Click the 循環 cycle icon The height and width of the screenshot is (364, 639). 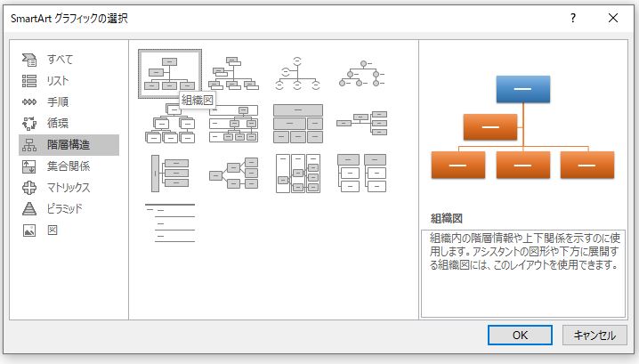pos(29,123)
